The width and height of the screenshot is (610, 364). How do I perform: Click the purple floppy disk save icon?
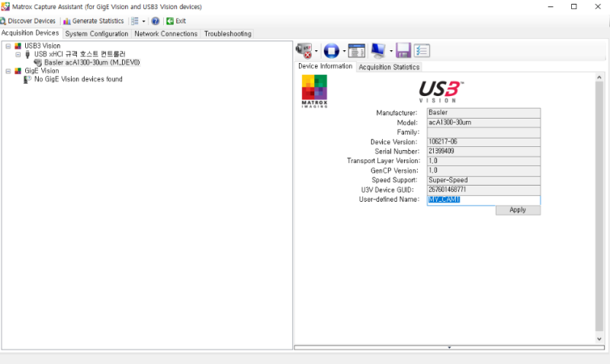click(403, 51)
